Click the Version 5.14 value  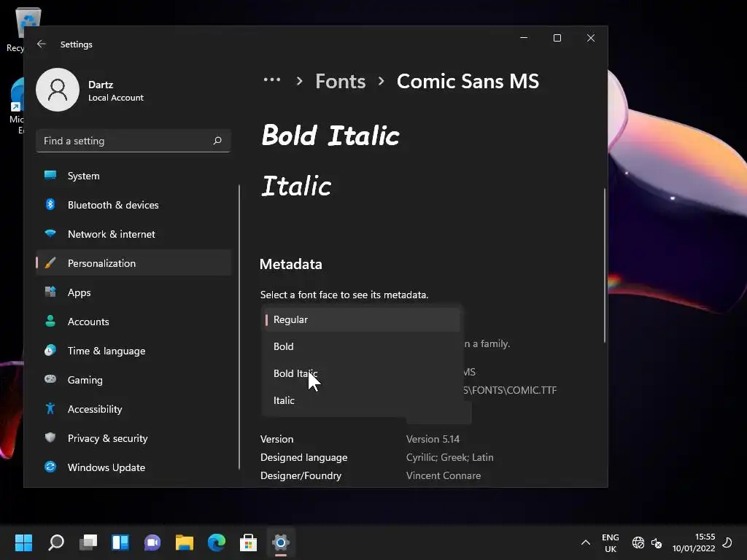click(x=433, y=439)
